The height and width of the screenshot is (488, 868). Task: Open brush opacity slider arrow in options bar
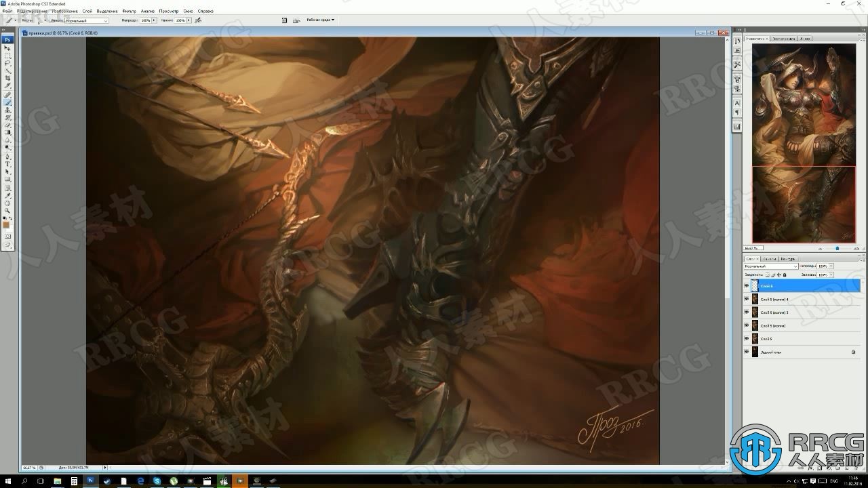[x=155, y=20]
